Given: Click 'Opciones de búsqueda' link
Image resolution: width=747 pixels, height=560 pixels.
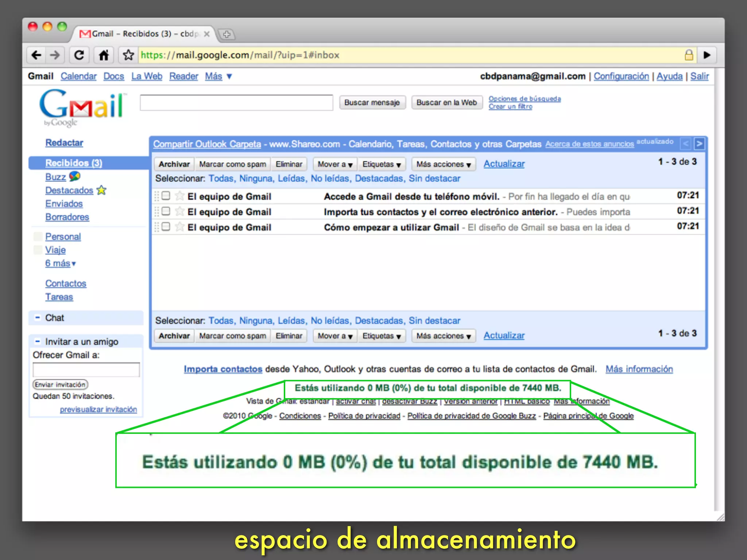Looking at the screenshot, I should coord(525,98).
